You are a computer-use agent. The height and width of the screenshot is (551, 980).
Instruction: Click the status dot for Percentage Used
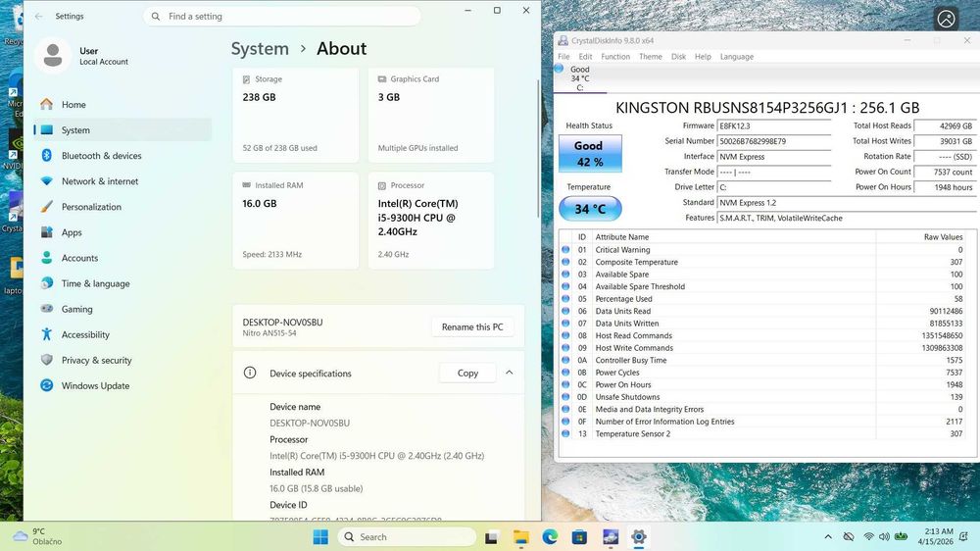click(565, 299)
